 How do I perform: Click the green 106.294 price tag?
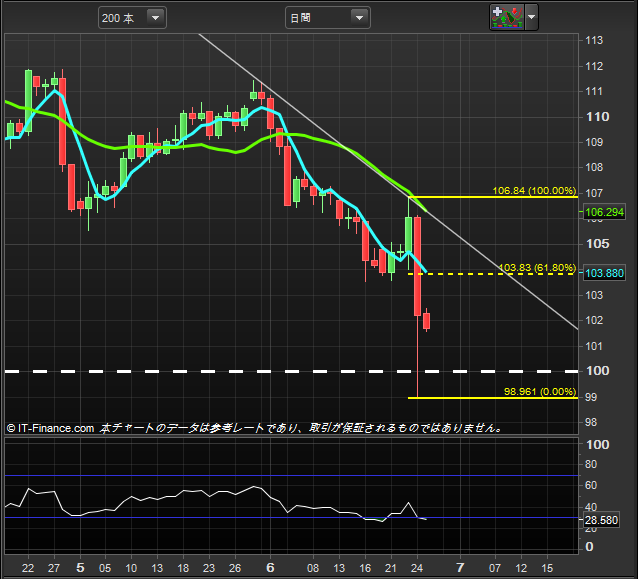pyautogui.click(x=604, y=212)
